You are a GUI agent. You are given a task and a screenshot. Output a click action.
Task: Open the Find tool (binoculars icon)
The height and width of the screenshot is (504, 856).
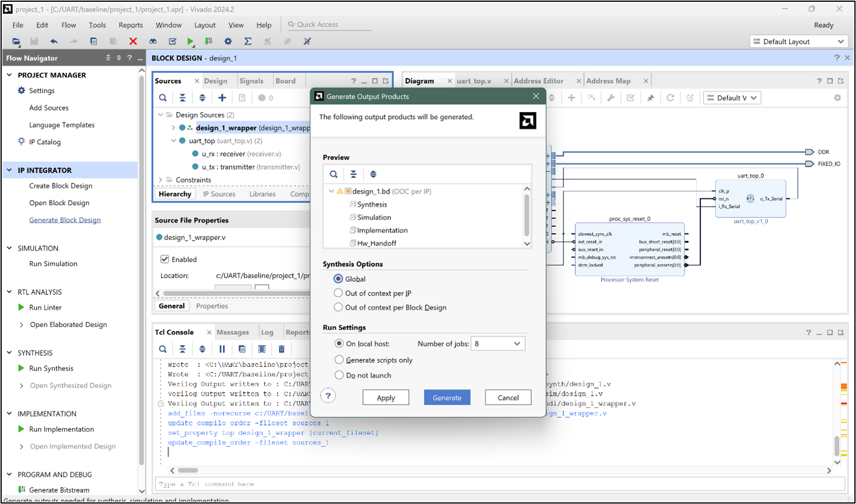click(153, 41)
